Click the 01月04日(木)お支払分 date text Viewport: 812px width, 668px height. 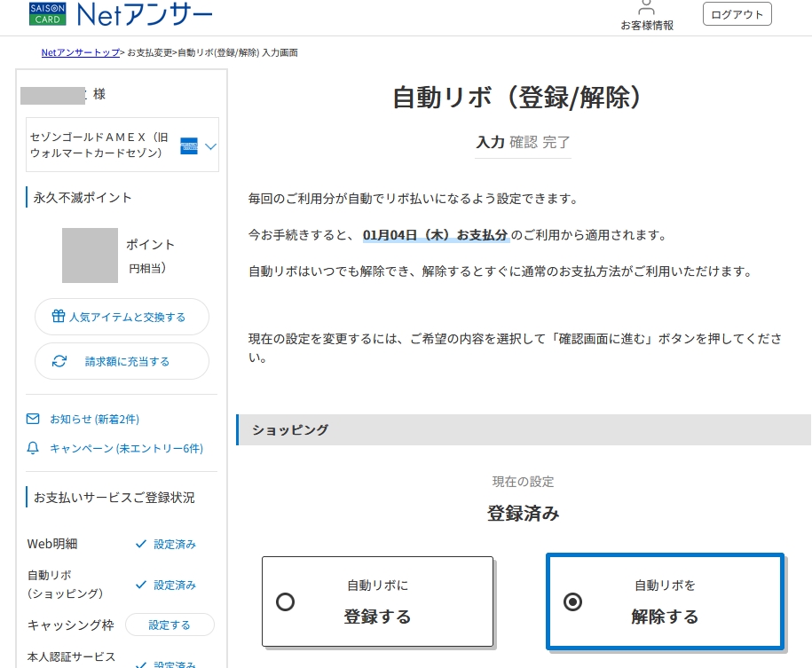(x=436, y=235)
